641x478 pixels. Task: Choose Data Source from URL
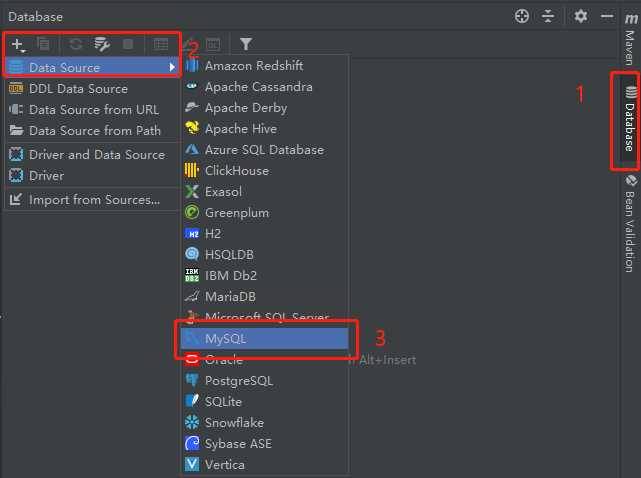pos(93,110)
